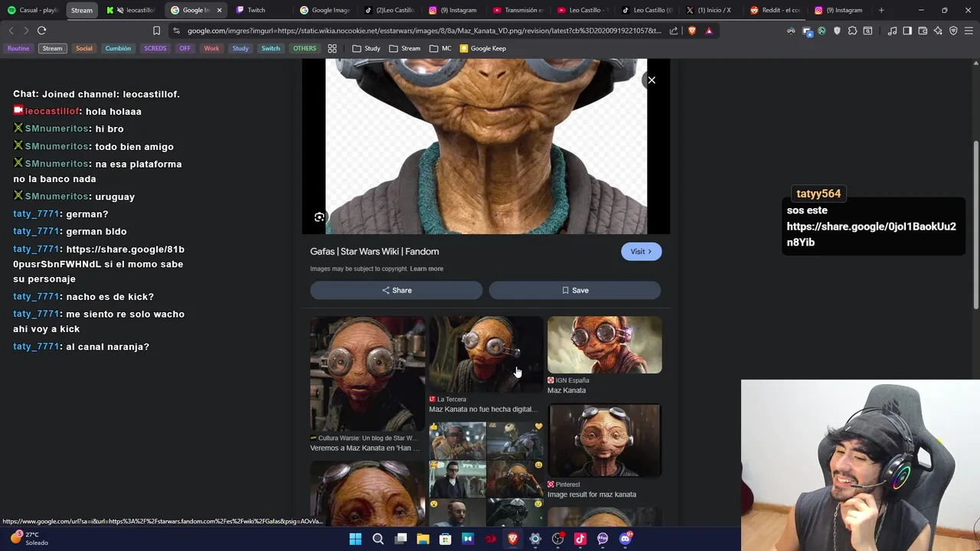Open Pinterest Maz Kanata image result

[x=605, y=441]
